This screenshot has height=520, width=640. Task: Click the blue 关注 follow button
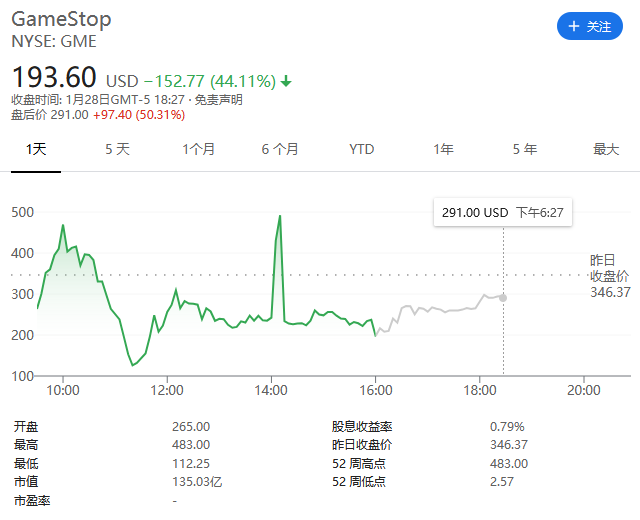pyautogui.click(x=589, y=27)
